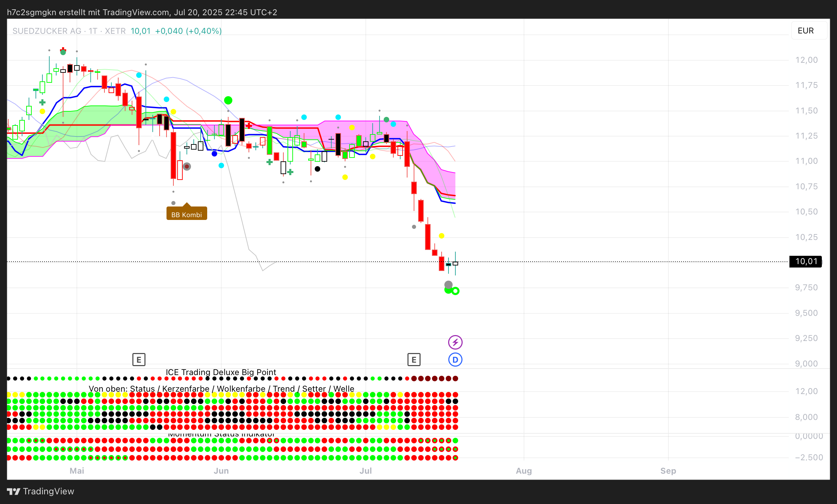Viewport: 837px width, 504px height.
Task: Click the blue dividend D icon
Action: click(455, 360)
